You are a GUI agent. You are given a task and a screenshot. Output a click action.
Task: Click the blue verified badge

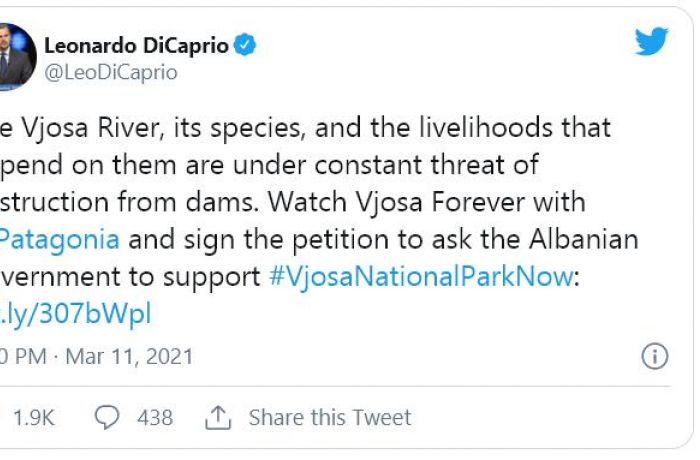(245, 45)
